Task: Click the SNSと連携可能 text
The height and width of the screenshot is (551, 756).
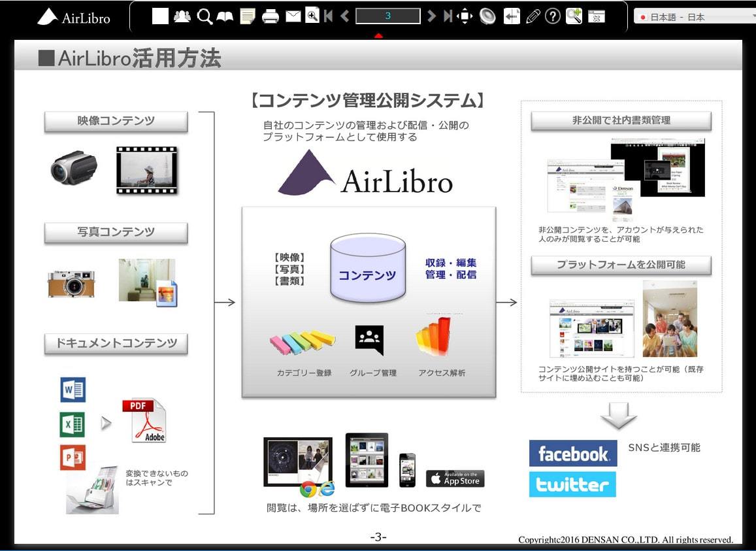Action: [x=664, y=448]
